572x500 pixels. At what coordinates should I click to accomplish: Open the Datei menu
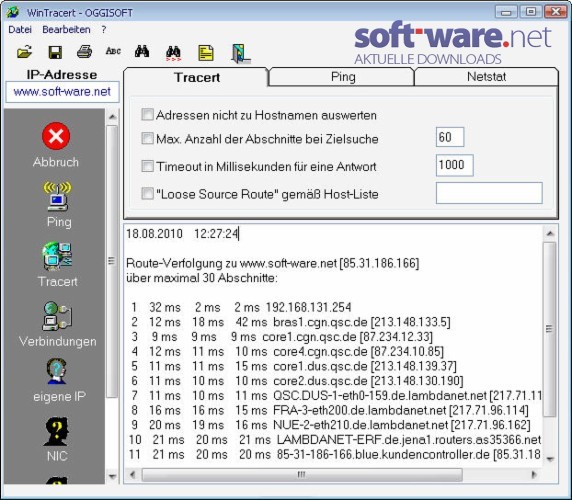tap(20, 30)
